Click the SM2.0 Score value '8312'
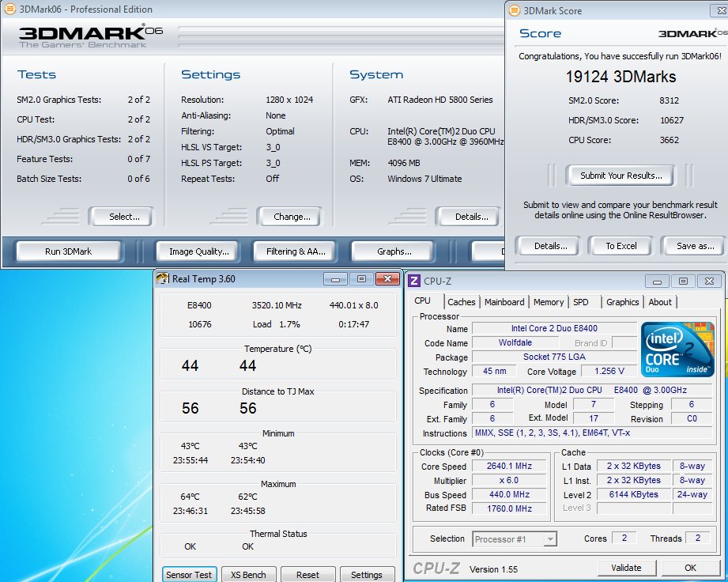The width and height of the screenshot is (728, 582). (669, 100)
